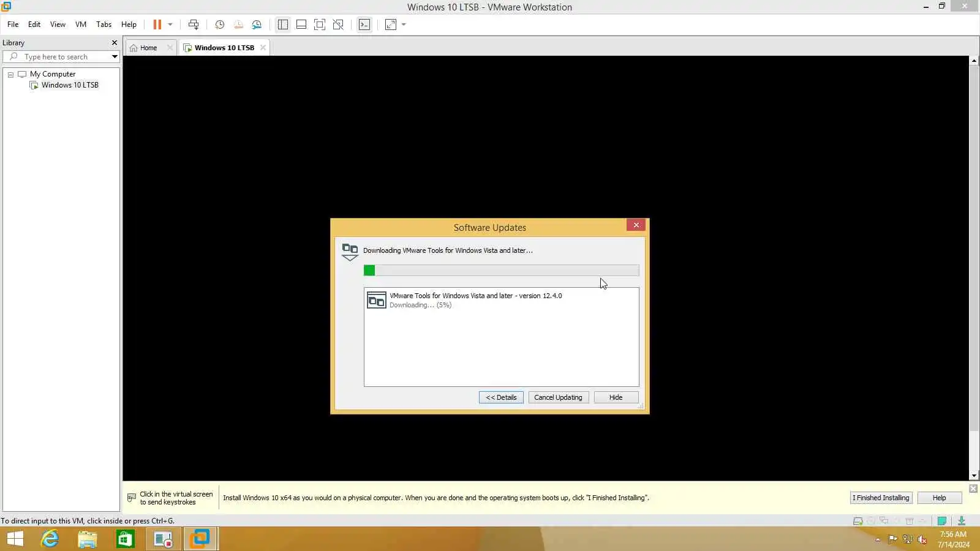Open the Action Center flag icon
The height and width of the screenshot is (551, 980).
click(892, 539)
